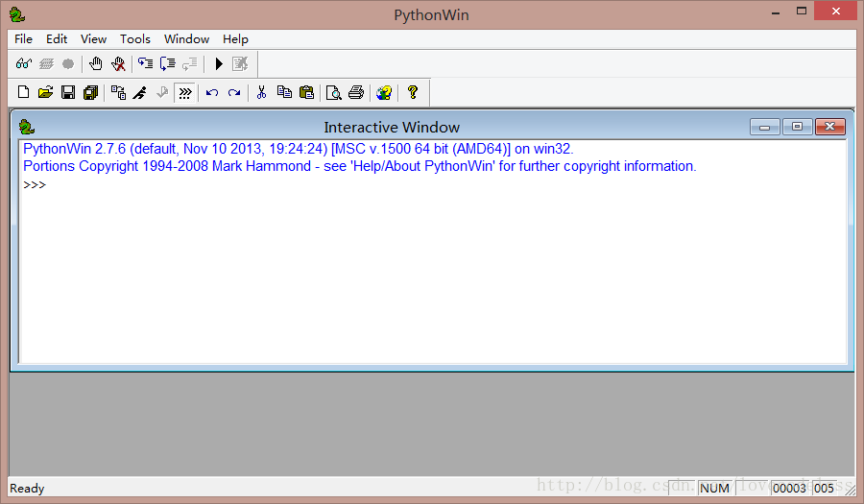Viewport: 864px width, 504px height.
Task: Click the Step Over debugger icon
Action: pyautogui.click(x=167, y=64)
